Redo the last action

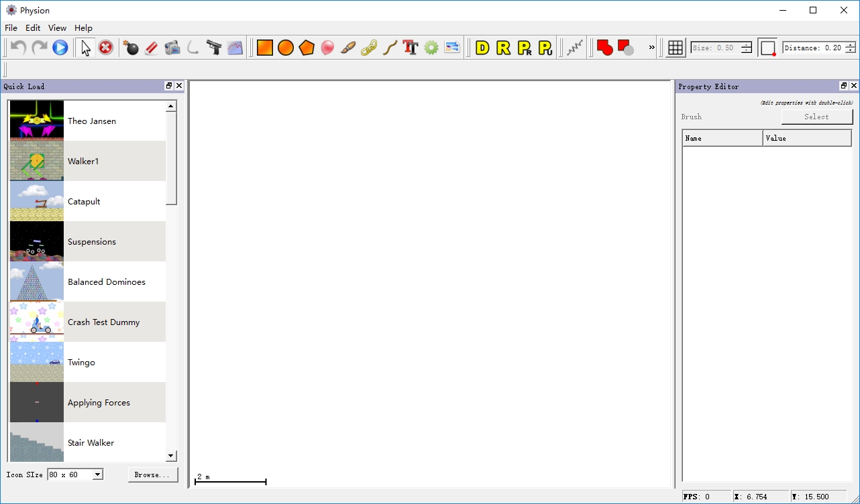(x=40, y=48)
